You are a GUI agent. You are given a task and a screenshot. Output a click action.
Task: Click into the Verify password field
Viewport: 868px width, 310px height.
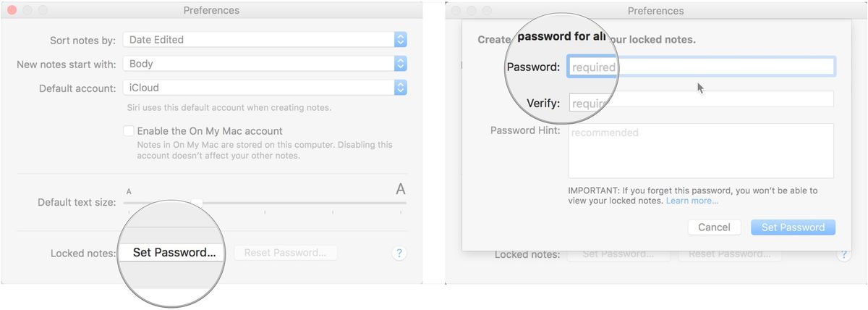(x=701, y=99)
